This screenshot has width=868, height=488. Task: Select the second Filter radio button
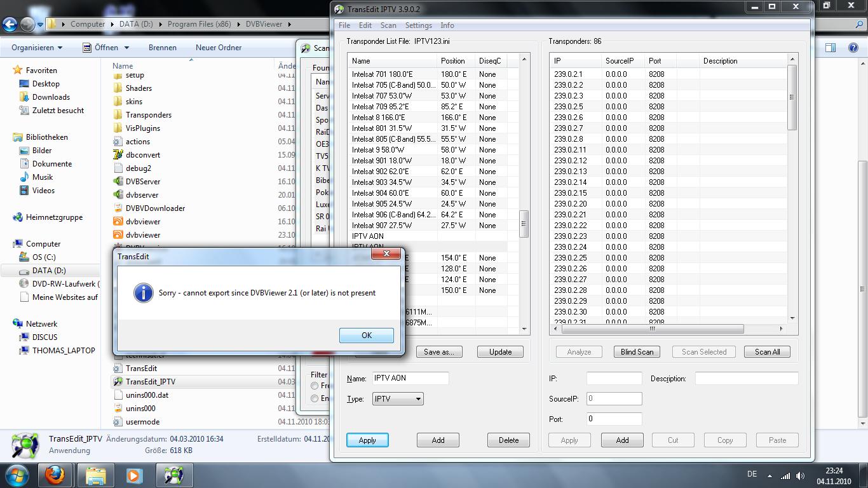tap(315, 398)
